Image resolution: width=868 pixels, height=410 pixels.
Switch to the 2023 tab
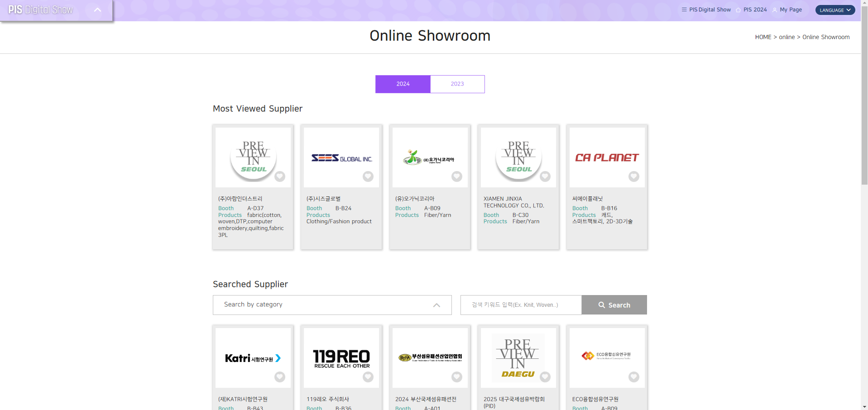click(457, 84)
